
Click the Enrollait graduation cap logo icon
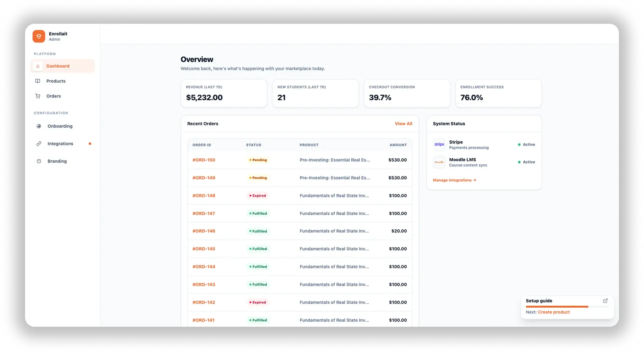point(39,36)
